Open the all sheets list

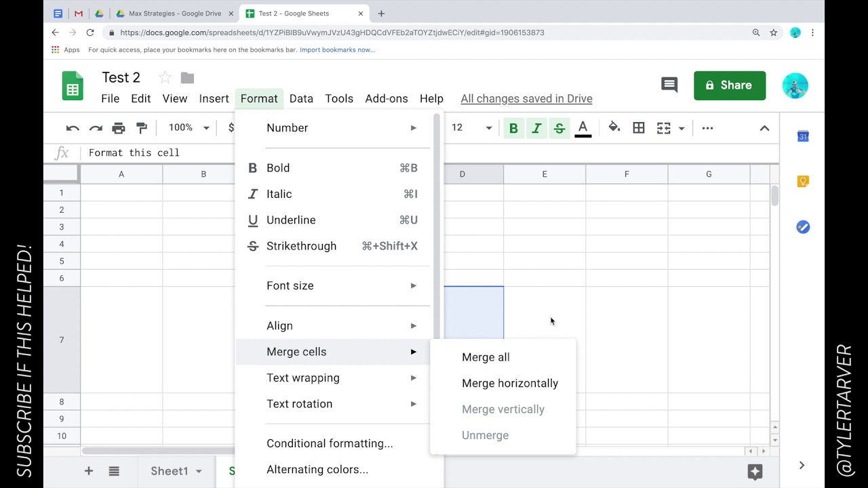pos(114,471)
